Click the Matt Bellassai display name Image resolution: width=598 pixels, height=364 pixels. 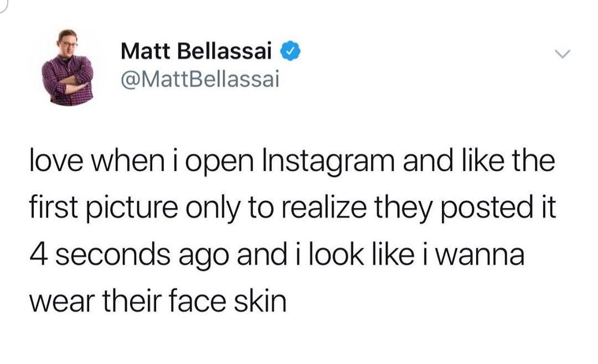[x=197, y=53]
